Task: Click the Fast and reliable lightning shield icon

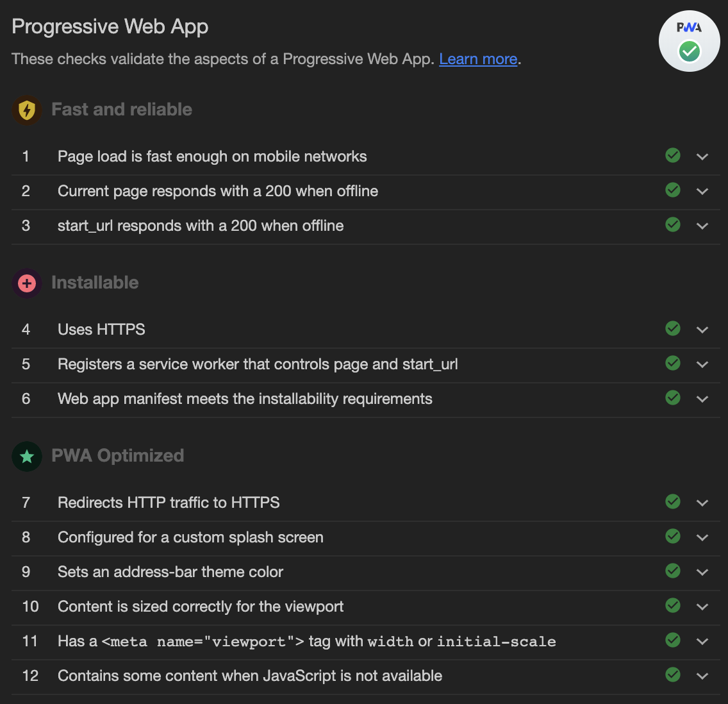Action: click(x=26, y=110)
